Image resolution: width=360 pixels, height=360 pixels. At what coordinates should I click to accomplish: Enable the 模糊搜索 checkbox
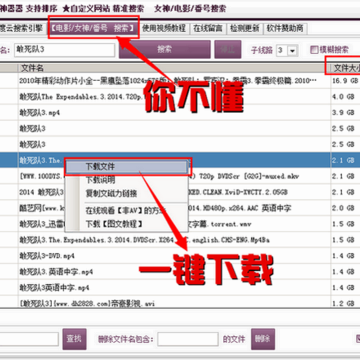click(x=314, y=50)
